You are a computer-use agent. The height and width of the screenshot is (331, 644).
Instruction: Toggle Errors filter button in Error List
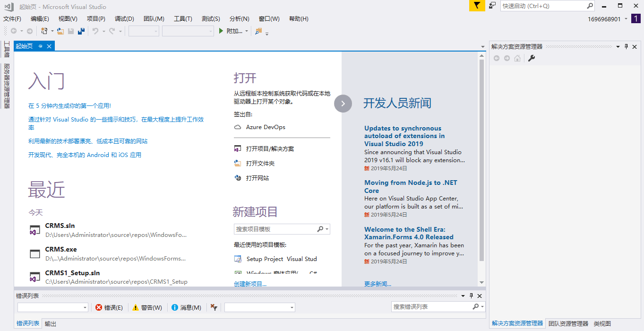coord(109,307)
